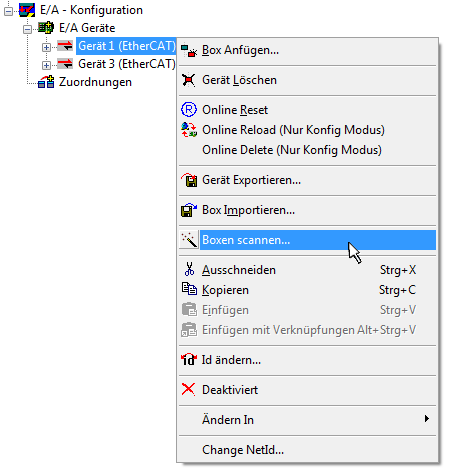Click the Box Importieren disk icon
This screenshot has width=450, height=472.
pyautogui.click(x=189, y=210)
